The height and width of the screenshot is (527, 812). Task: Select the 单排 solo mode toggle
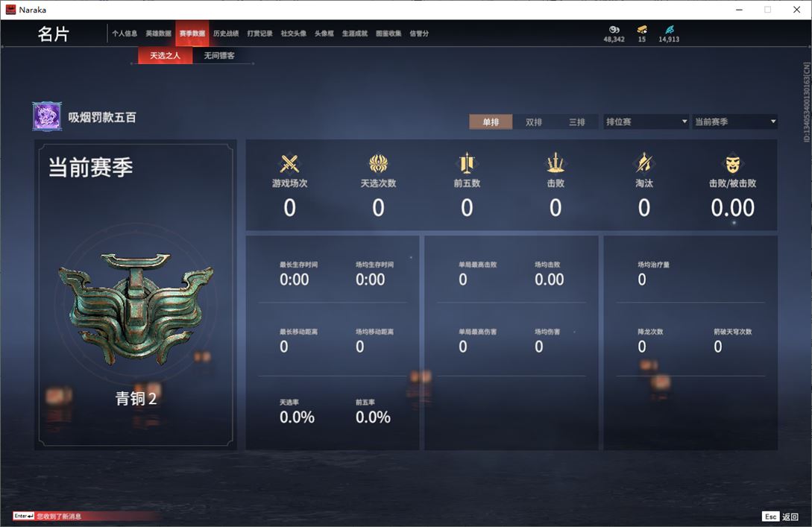pos(491,122)
